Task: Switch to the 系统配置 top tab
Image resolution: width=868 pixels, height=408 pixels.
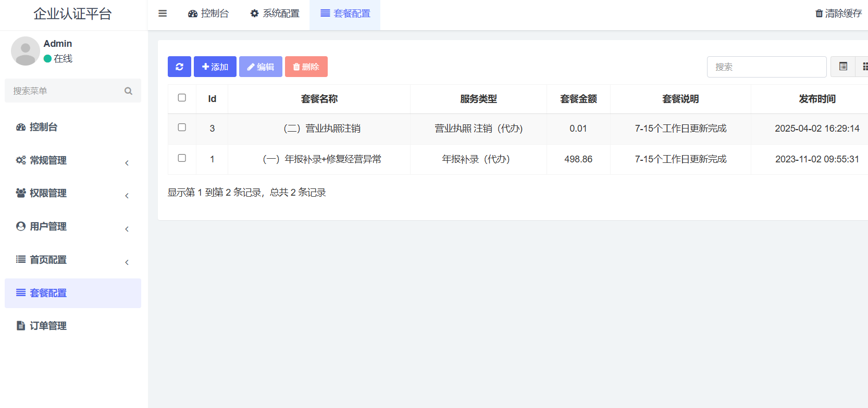Action: pyautogui.click(x=275, y=14)
